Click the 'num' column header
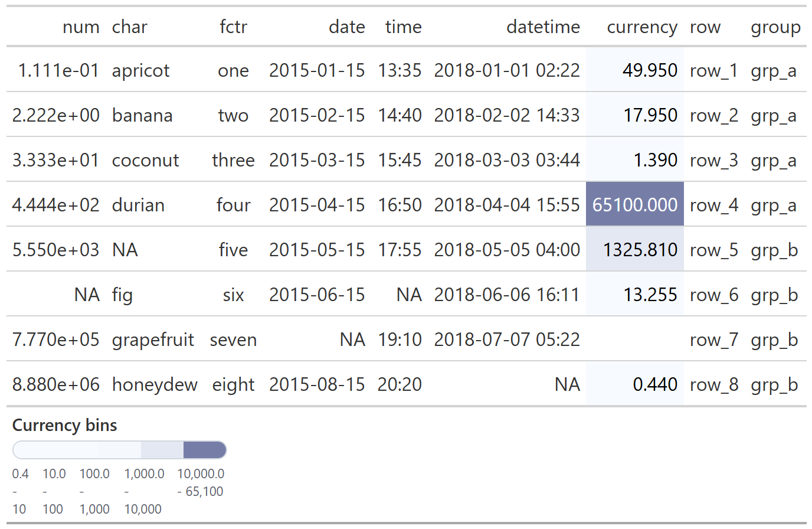This screenshot has width=812, height=529. tap(81, 27)
